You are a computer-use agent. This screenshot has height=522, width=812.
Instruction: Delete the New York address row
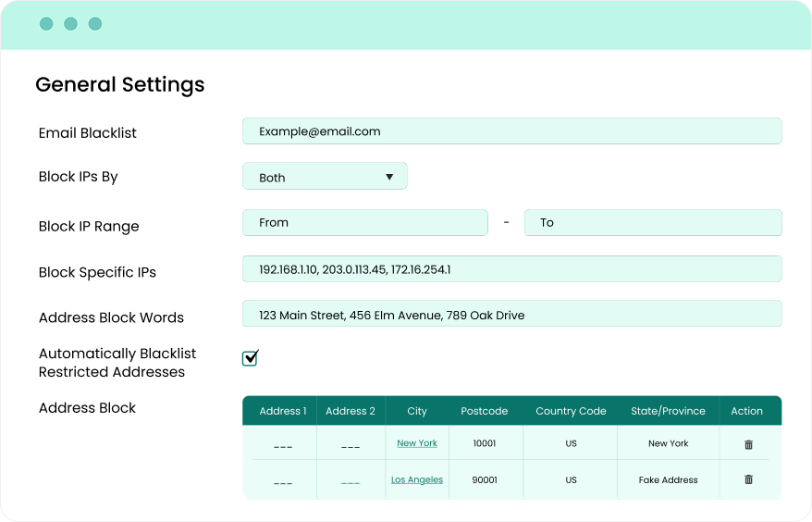pos(748,444)
